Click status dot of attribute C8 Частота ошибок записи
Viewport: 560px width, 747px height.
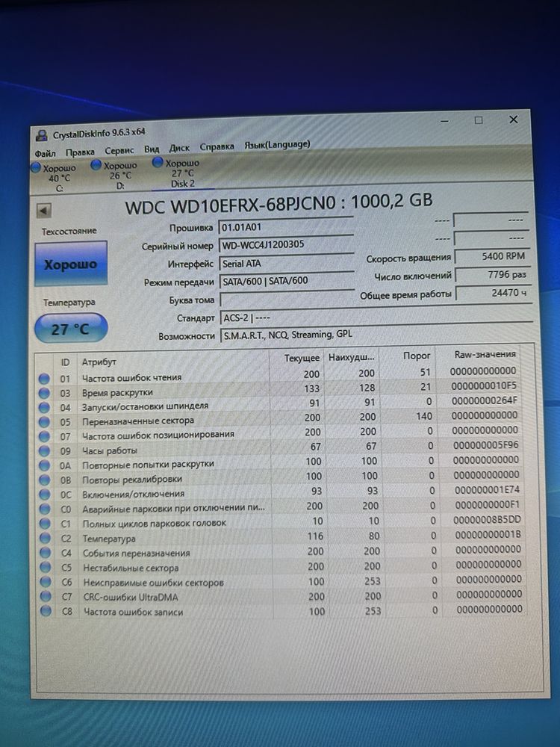46,611
